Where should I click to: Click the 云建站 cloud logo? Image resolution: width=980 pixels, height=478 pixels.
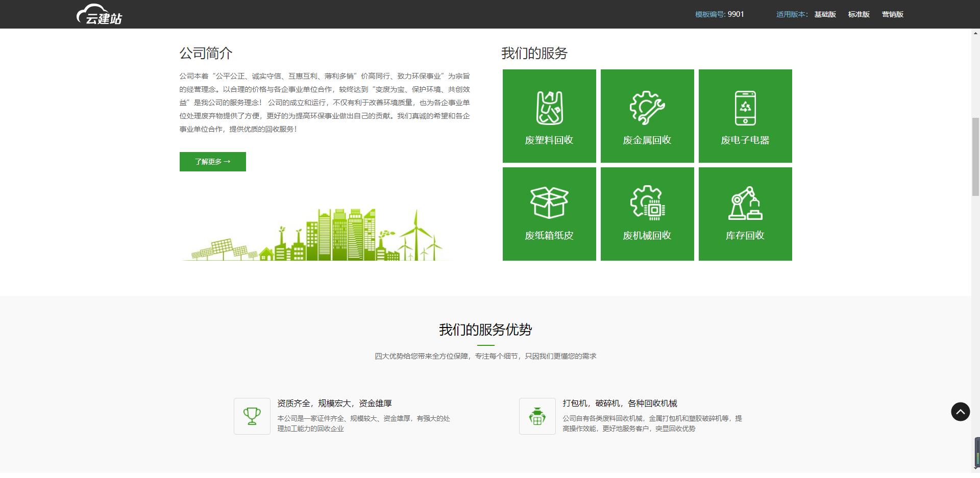pos(100,14)
